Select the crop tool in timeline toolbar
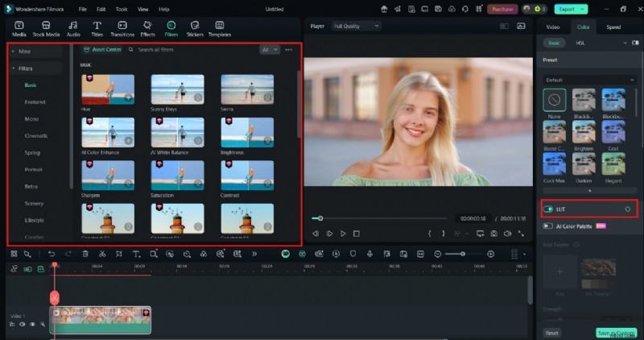Image resolution: width=644 pixels, height=340 pixels. [118, 254]
